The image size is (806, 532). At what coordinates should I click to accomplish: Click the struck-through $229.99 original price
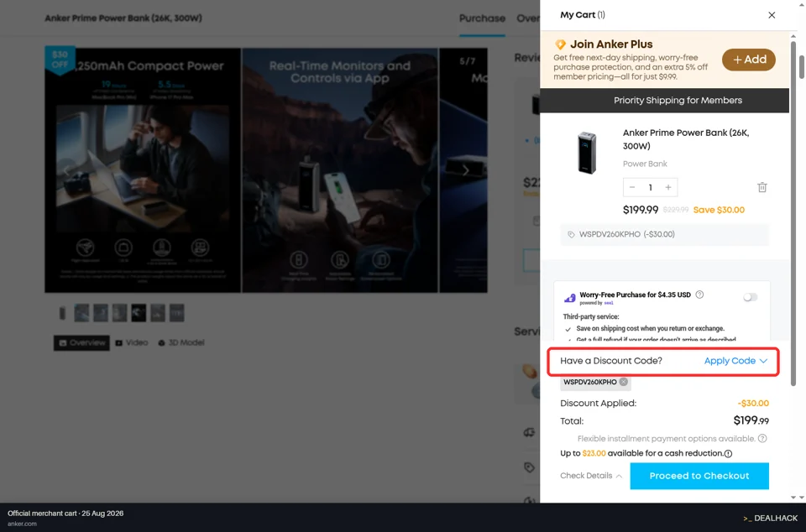tap(675, 210)
